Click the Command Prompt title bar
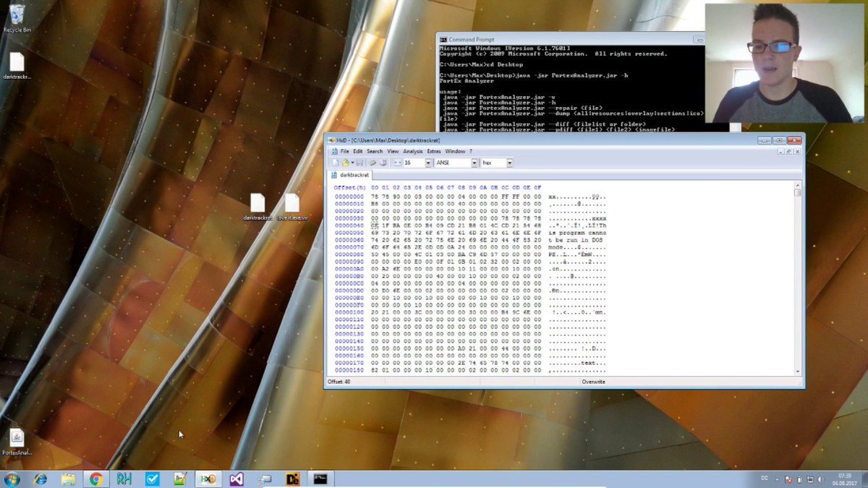 pos(570,39)
